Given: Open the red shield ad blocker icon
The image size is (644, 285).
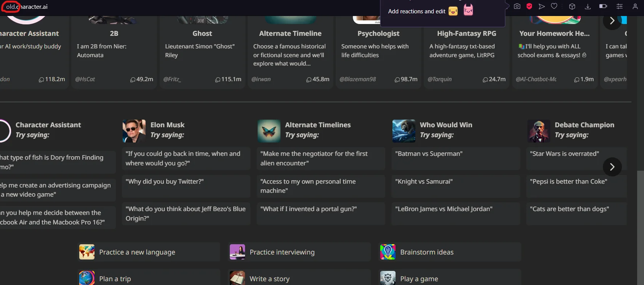Looking at the screenshot, I should pyautogui.click(x=529, y=6).
